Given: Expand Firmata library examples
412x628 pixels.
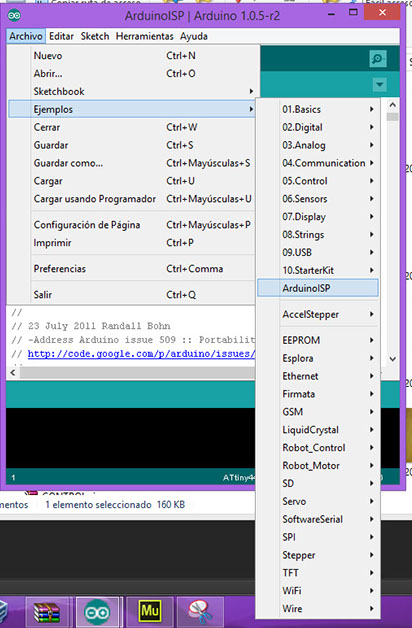Looking at the screenshot, I should pyautogui.click(x=318, y=394).
